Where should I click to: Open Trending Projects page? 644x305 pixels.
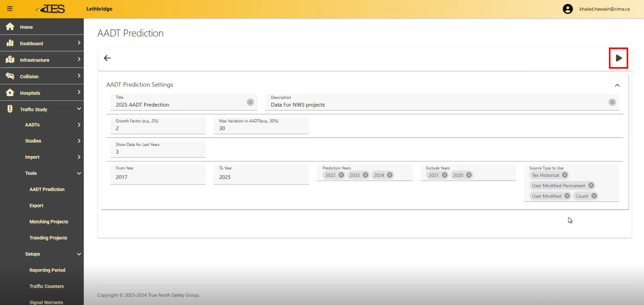pos(48,238)
